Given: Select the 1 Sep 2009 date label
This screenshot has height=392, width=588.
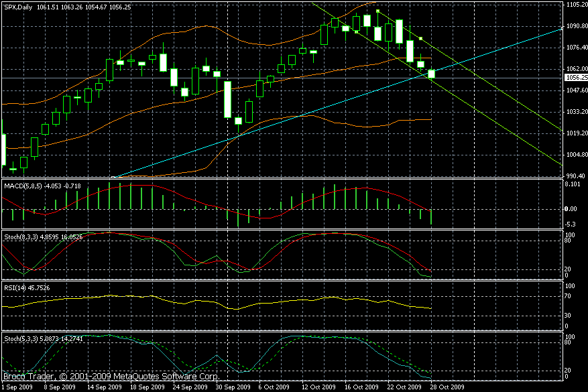Looking at the screenshot, I should click(x=17, y=387).
